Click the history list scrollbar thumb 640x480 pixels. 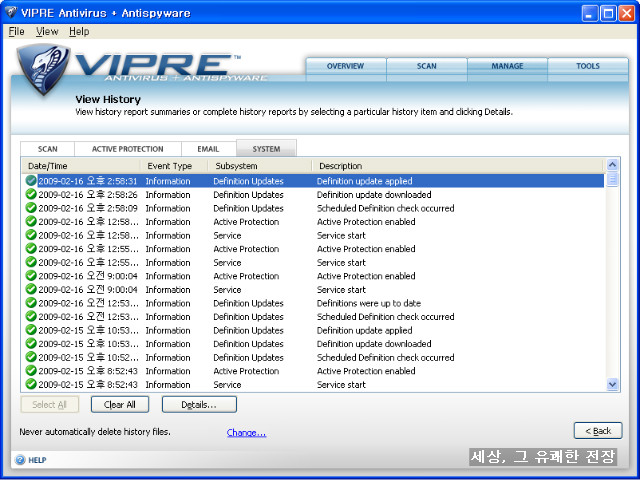(x=612, y=180)
